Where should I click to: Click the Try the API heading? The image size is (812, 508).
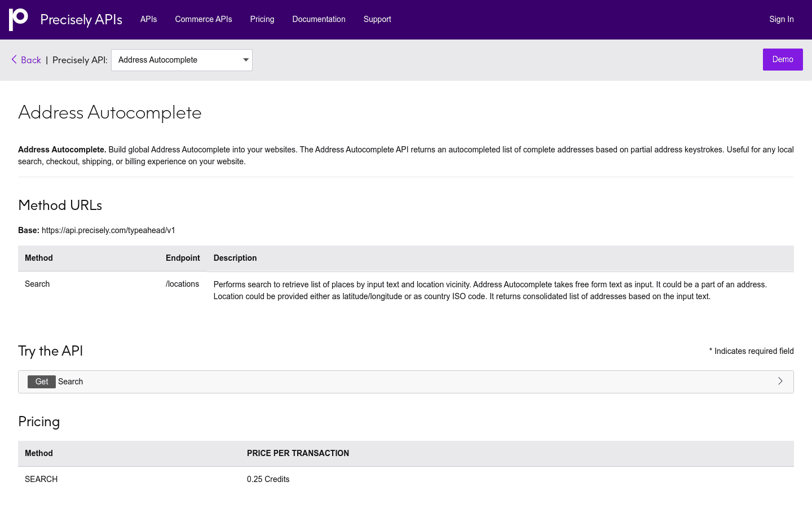[x=51, y=351]
